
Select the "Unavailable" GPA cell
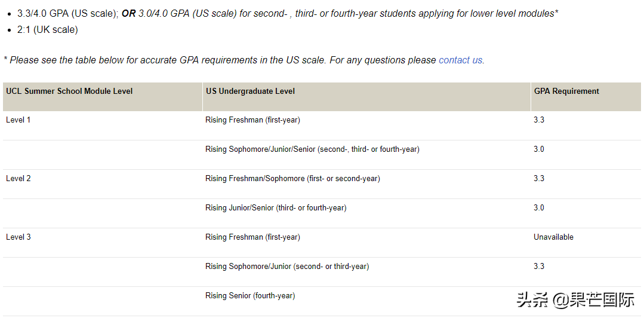[x=553, y=237]
